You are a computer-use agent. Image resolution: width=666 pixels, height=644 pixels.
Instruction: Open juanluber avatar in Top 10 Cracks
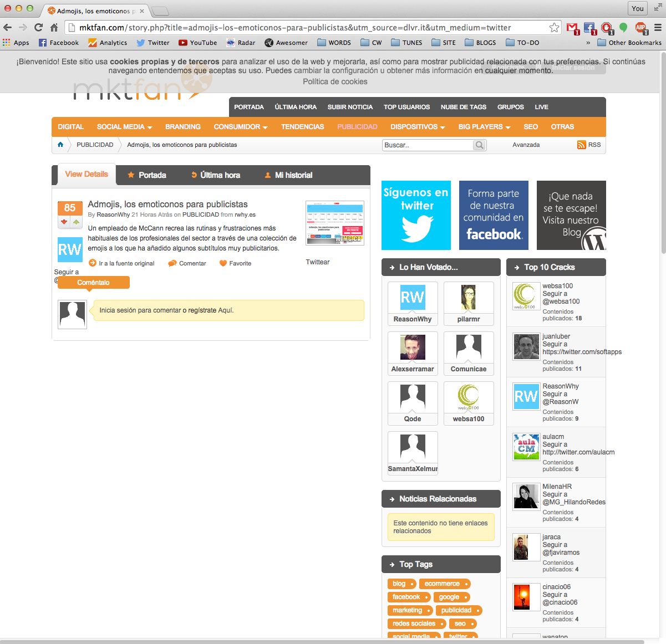[x=526, y=347]
